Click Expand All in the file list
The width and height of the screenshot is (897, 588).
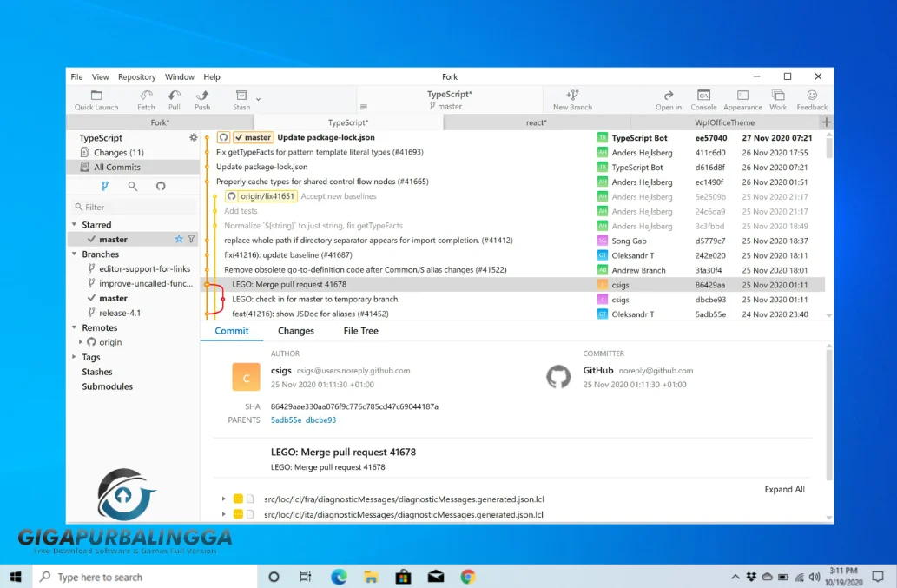click(784, 489)
